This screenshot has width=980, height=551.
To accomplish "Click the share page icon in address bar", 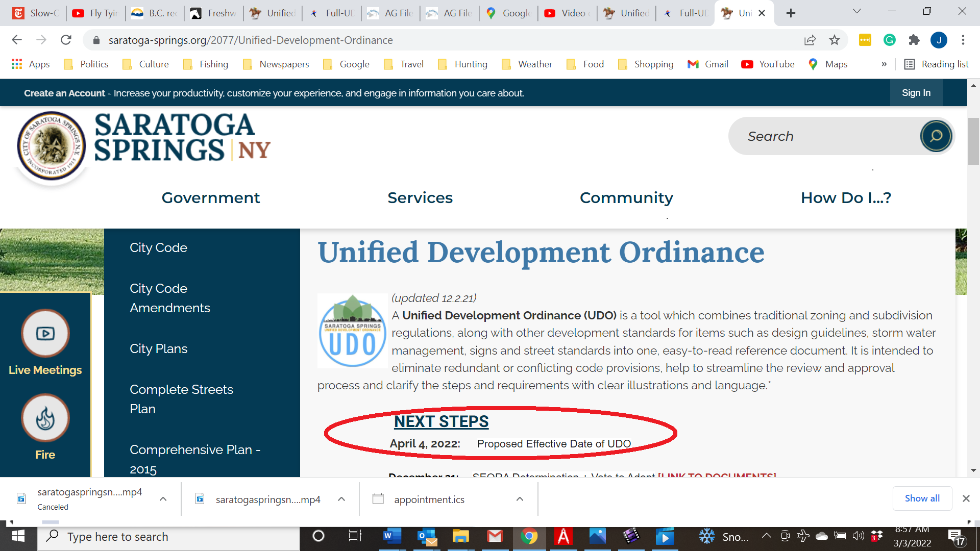I will click(x=810, y=40).
